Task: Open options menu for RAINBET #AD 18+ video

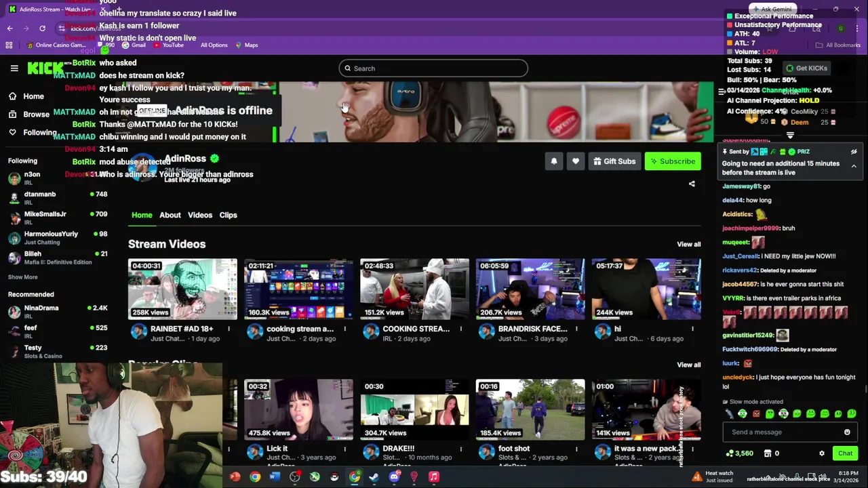Action: pyautogui.click(x=229, y=329)
